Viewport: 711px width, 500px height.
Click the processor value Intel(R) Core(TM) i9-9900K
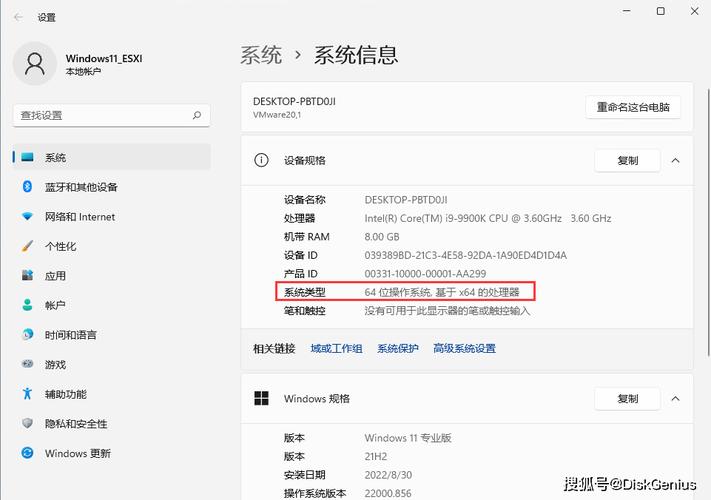[x=487, y=218]
